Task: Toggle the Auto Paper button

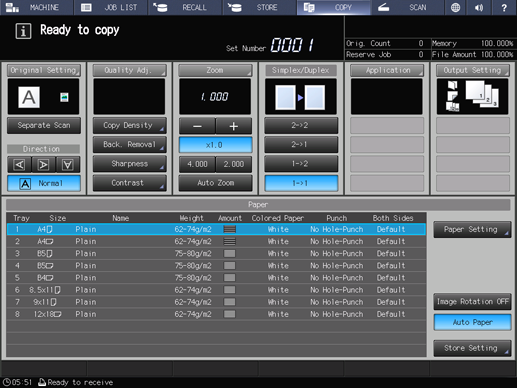Action: [472, 322]
